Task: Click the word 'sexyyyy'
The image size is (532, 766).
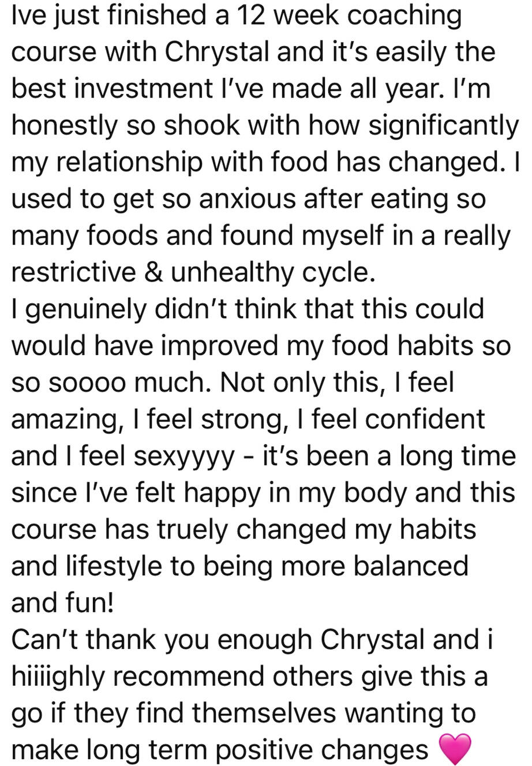Action: [x=184, y=457]
